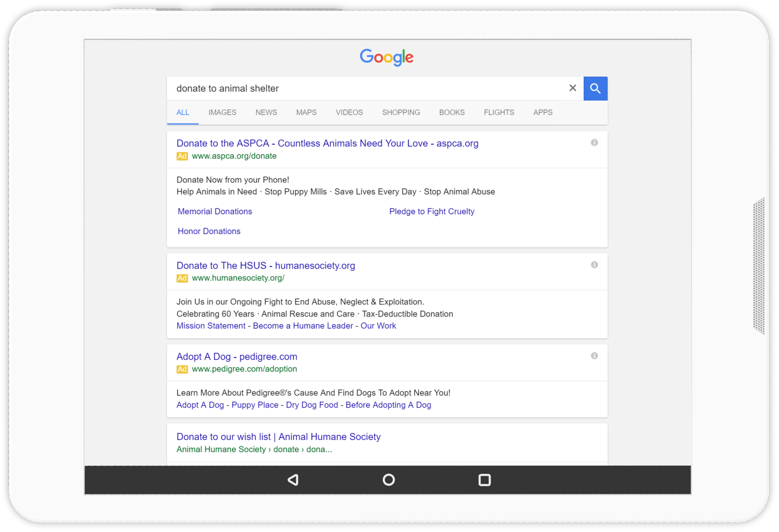
Task: Click 'Celebrating 60 Years' description line
Action: coord(315,314)
